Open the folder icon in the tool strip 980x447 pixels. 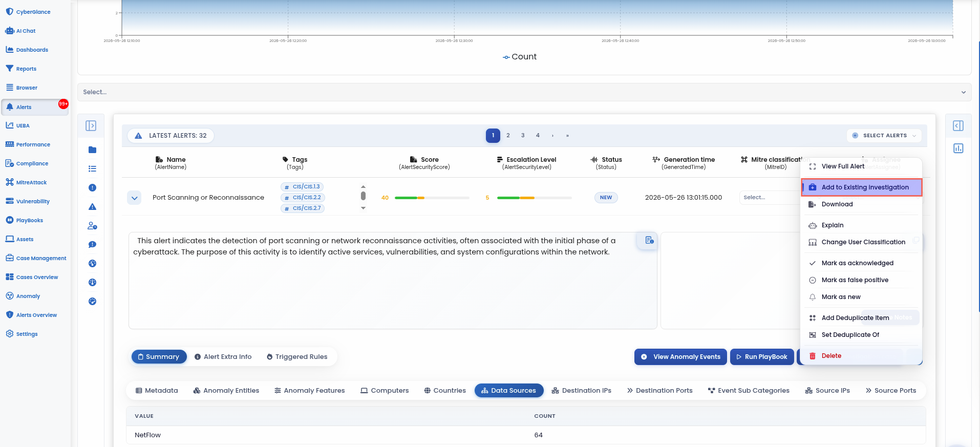[92, 150]
